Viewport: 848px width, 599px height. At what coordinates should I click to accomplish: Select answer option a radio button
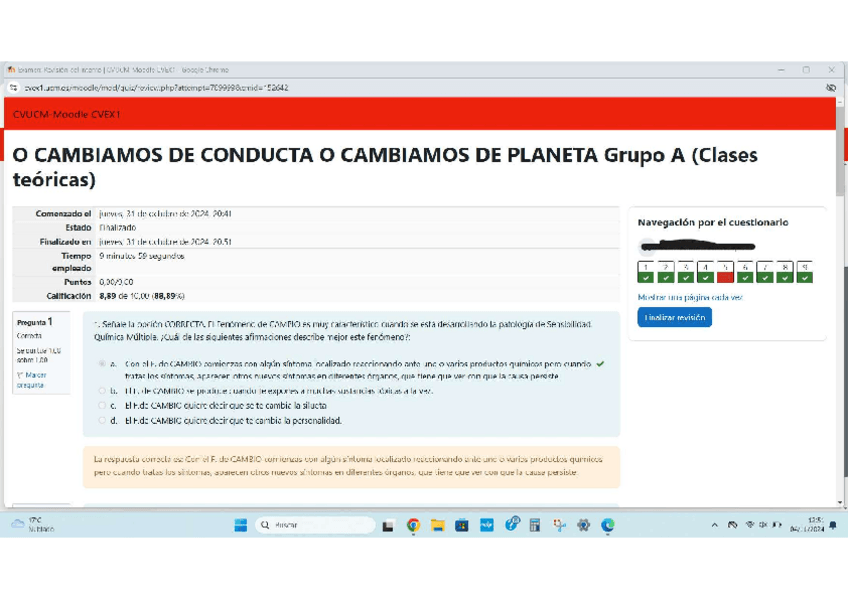tap(102, 364)
